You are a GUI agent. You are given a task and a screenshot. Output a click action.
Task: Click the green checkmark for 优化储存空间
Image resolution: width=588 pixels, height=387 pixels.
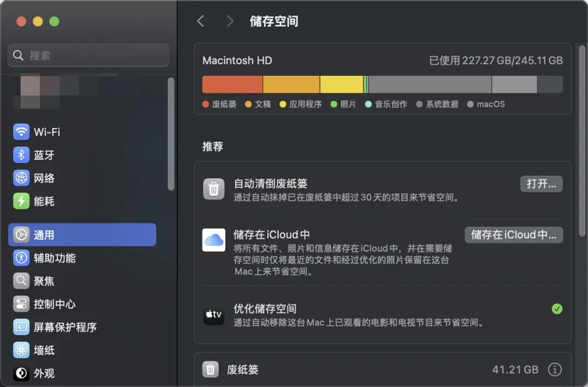click(556, 309)
